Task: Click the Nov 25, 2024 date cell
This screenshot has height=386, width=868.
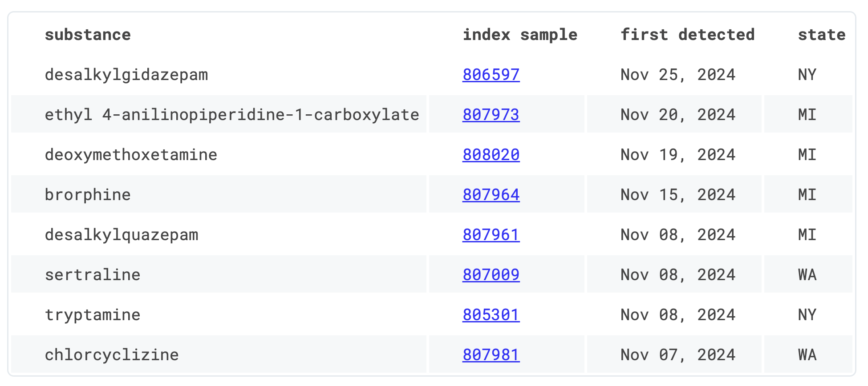Action: 677,75
